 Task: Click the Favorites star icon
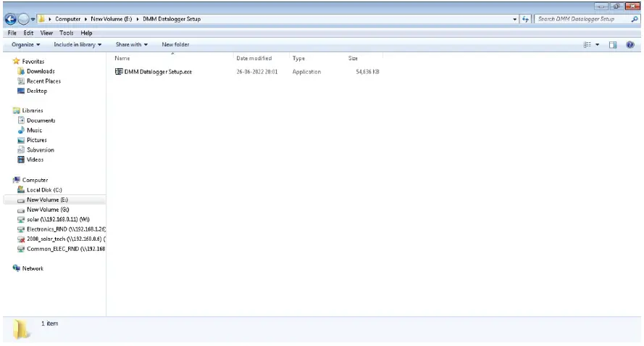click(x=17, y=61)
